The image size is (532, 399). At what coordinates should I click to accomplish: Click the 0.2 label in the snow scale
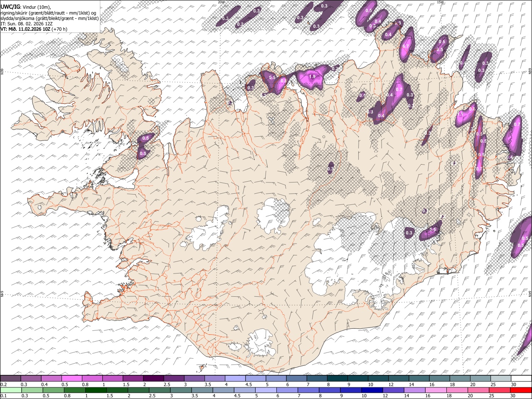coord(3,384)
